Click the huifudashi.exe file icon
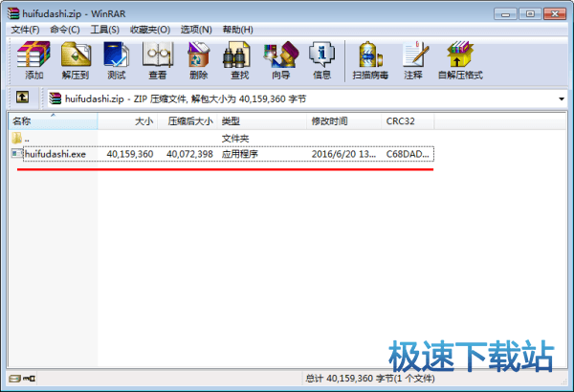 pos(17,153)
